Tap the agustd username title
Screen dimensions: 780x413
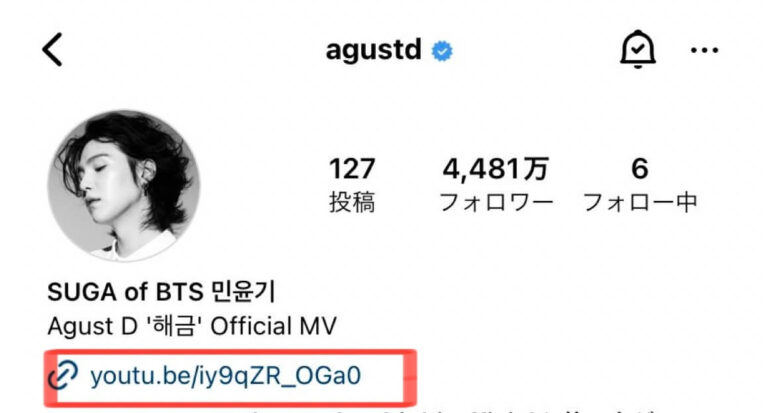(x=373, y=50)
